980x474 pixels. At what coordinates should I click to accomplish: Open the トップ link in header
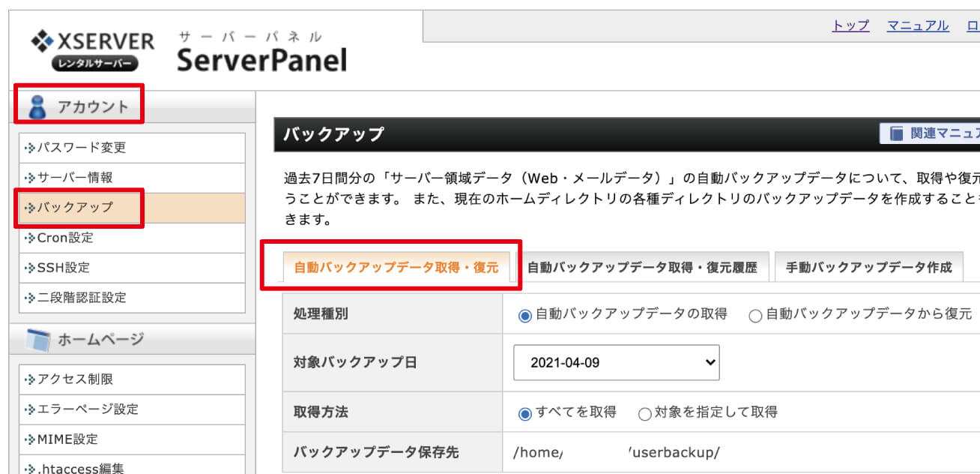(850, 25)
